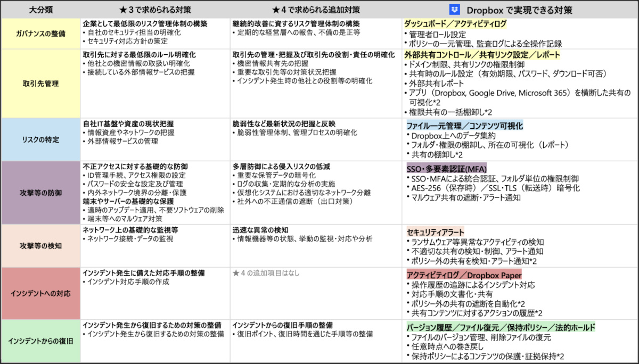Click ★４の追加項目はなし text
The image size is (639, 364).
[266, 273]
